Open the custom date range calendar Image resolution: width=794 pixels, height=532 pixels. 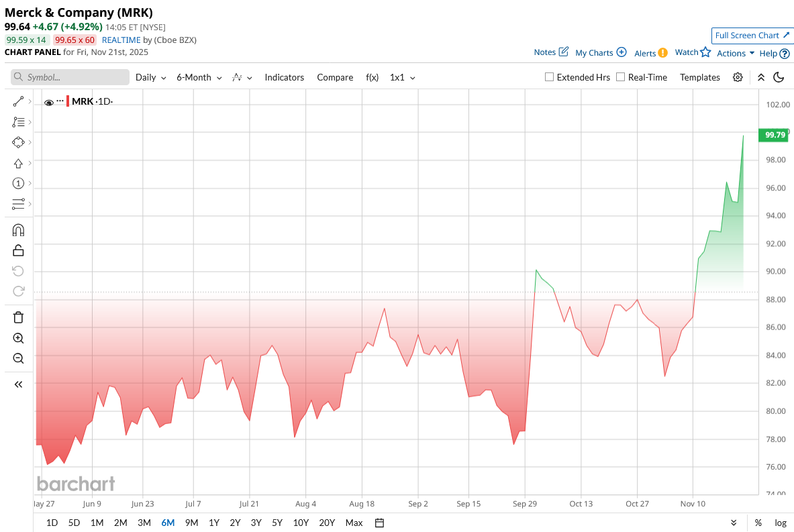(379, 523)
